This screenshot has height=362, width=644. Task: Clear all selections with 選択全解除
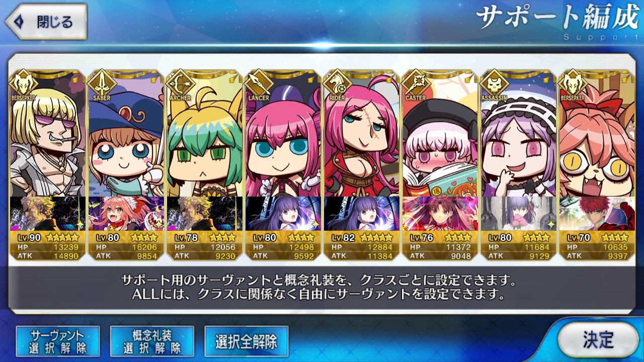click(x=246, y=341)
